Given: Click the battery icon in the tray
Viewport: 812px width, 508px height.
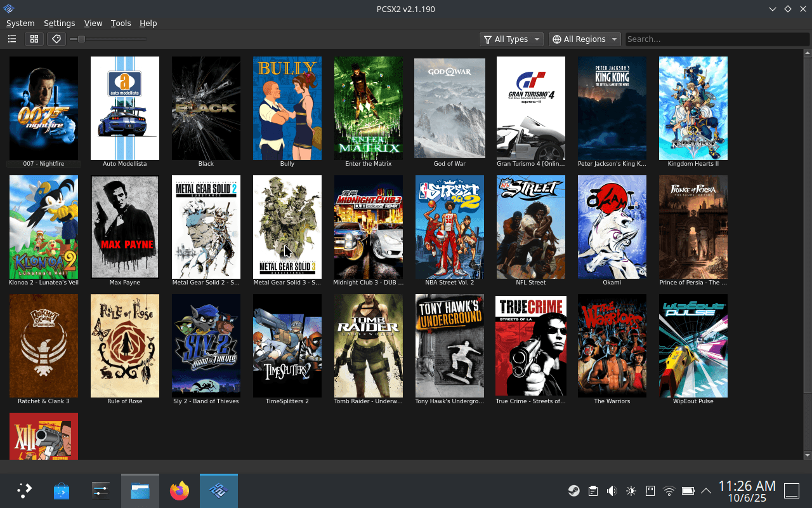Looking at the screenshot, I should click(x=688, y=490).
